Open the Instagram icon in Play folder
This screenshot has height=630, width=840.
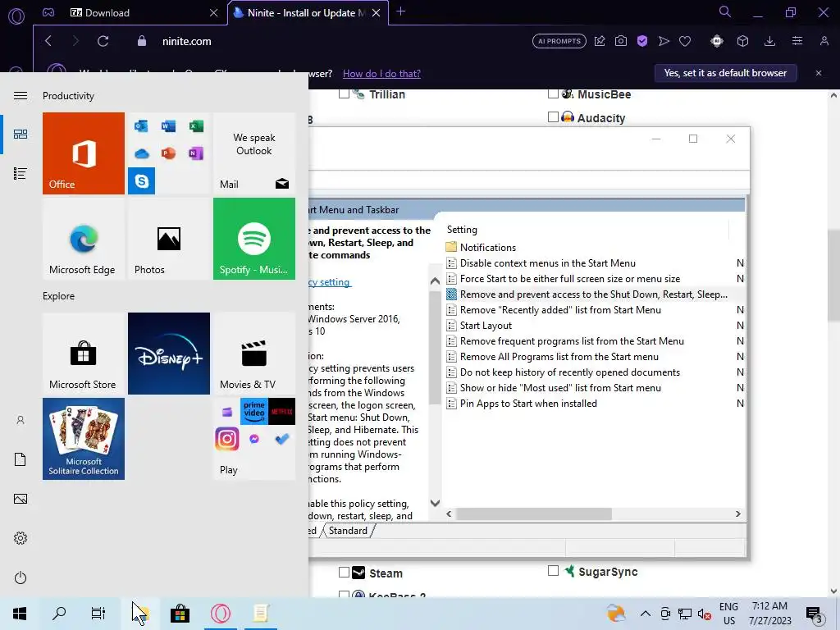[x=226, y=439]
